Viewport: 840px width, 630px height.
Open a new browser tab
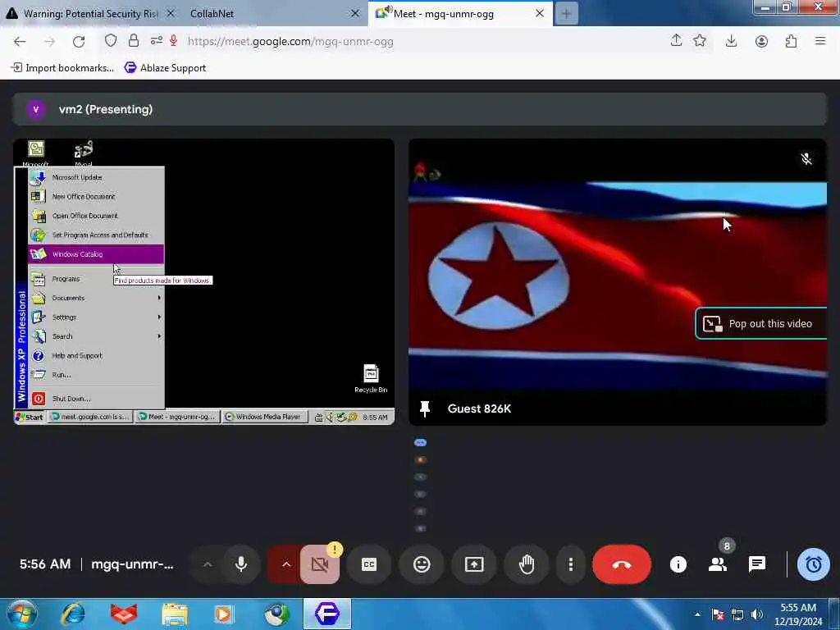(566, 13)
